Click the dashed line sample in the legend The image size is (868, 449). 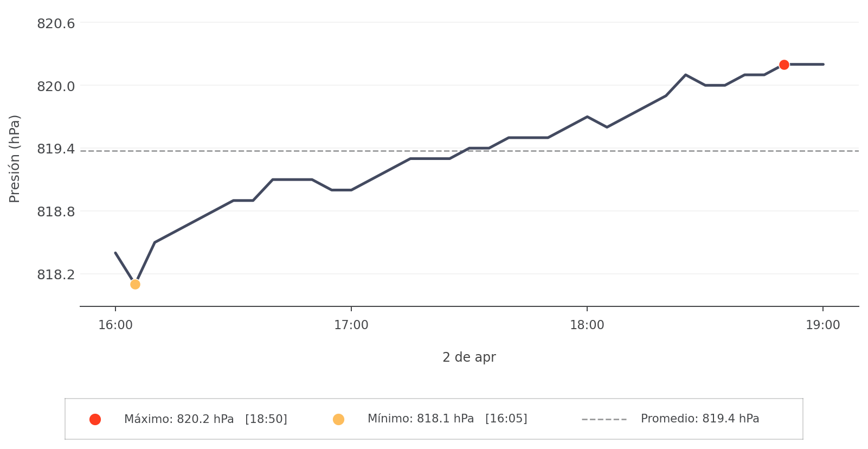coord(604,419)
